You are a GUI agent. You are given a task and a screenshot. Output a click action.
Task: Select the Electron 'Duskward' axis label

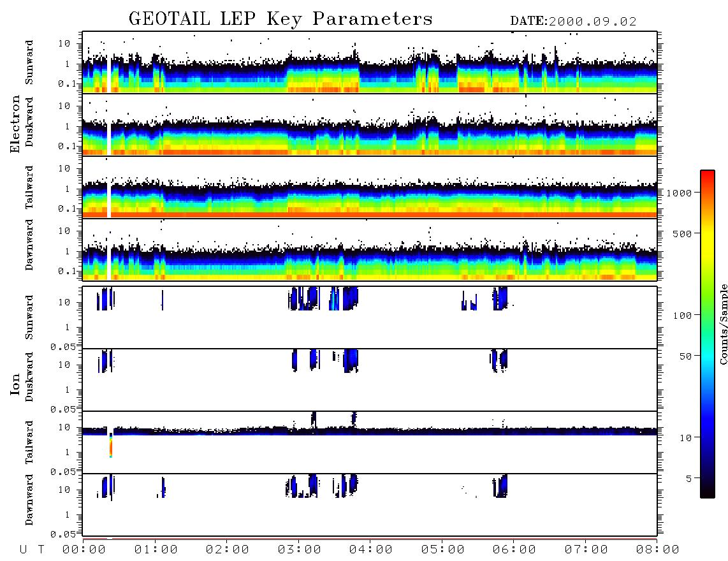29,122
